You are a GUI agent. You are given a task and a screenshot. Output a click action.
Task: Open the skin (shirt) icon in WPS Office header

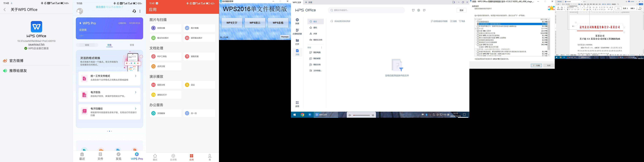pos(413,10)
